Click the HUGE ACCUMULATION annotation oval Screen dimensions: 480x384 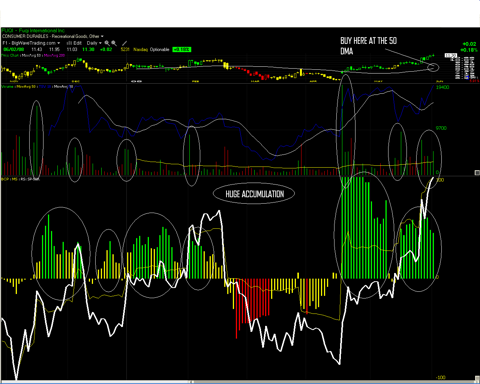[x=254, y=194]
